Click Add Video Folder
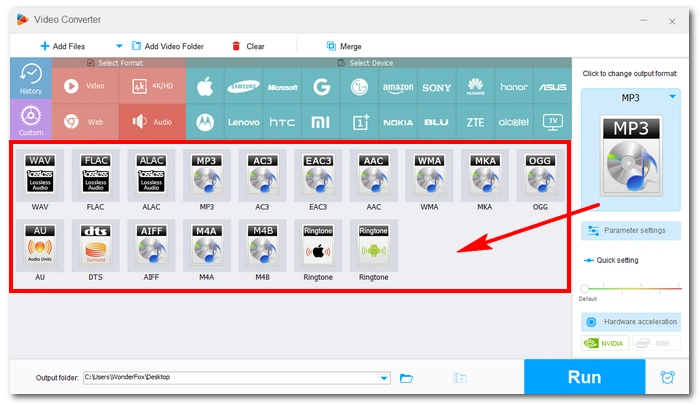Image resolution: width=700 pixels, height=405 pixels. (167, 46)
